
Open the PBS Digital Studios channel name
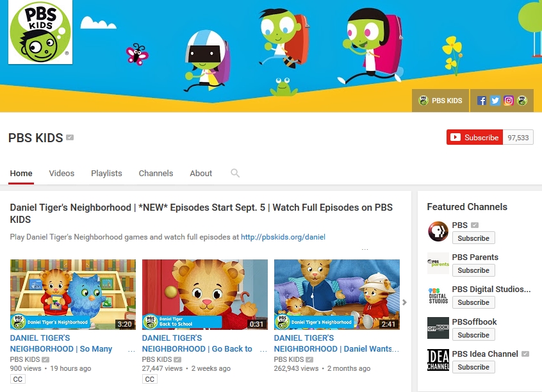pyautogui.click(x=491, y=290)
